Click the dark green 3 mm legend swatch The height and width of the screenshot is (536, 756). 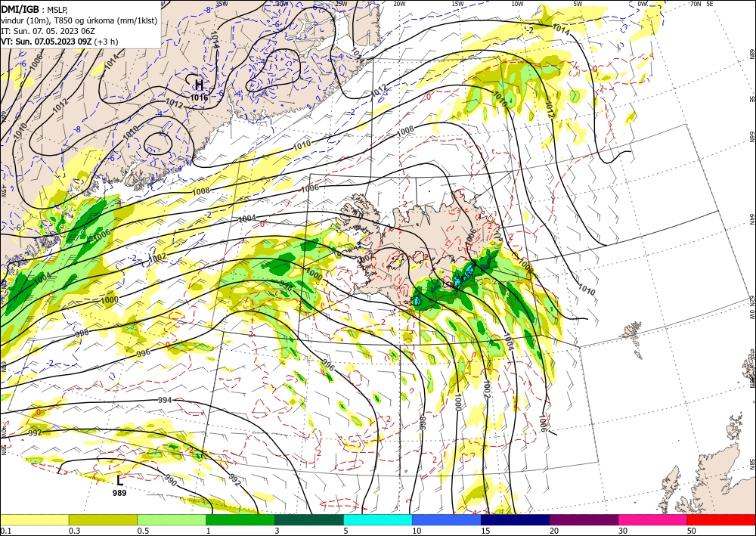[x=309, y=519]
